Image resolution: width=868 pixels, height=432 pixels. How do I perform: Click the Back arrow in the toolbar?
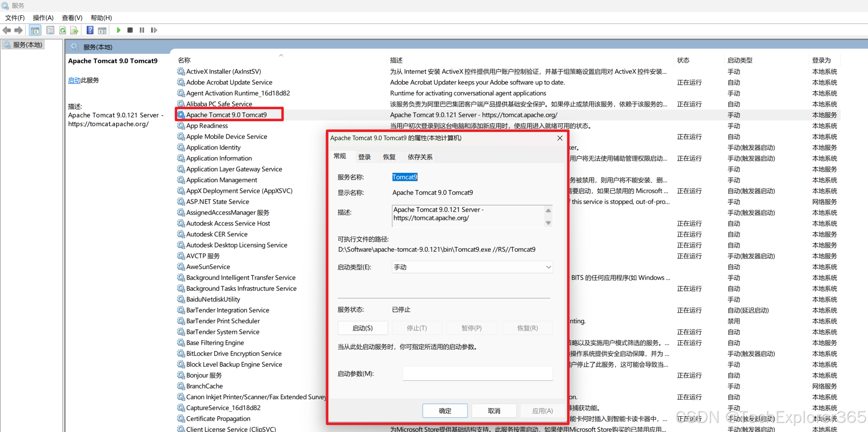click(x=7, y=30)
